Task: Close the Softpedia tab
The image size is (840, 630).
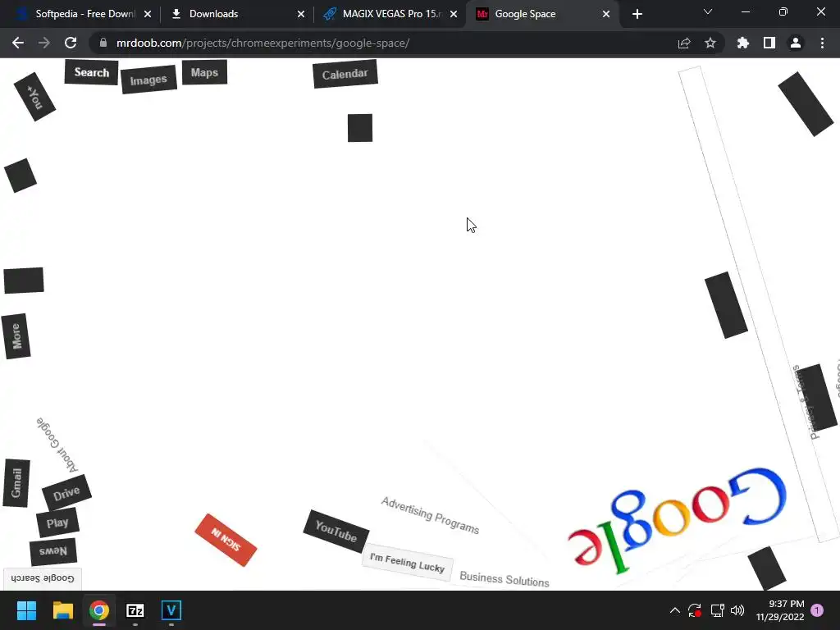Action: 148,14
